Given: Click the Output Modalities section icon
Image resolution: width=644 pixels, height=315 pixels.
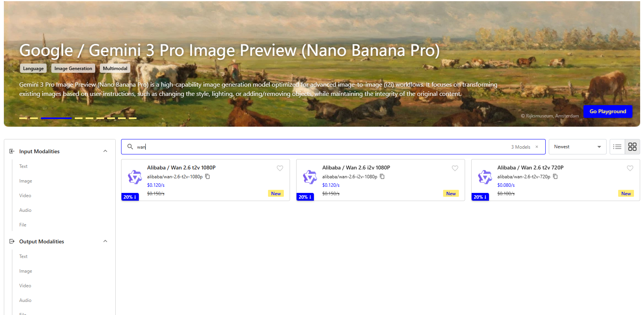Looking at the screenshot, I should 12,241.
